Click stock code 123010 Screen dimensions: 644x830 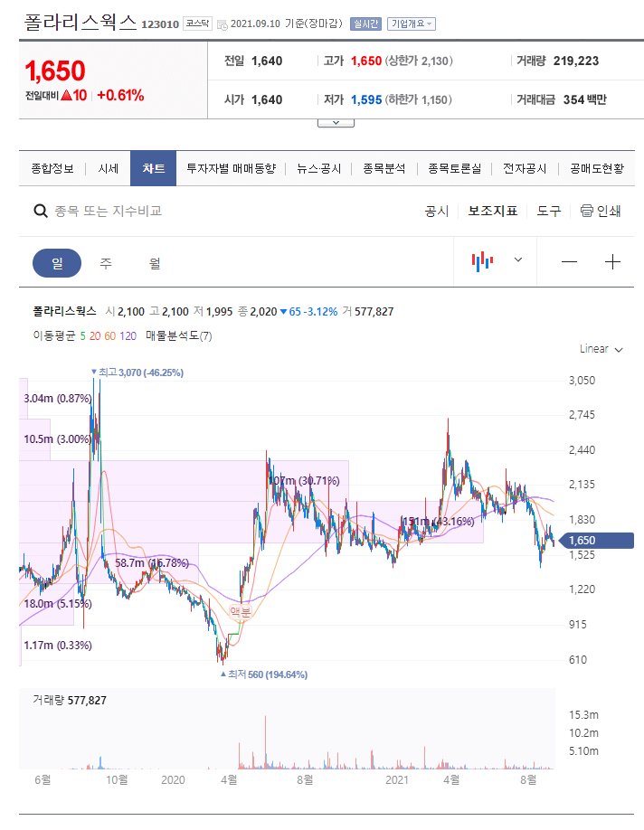pos(160,24)
